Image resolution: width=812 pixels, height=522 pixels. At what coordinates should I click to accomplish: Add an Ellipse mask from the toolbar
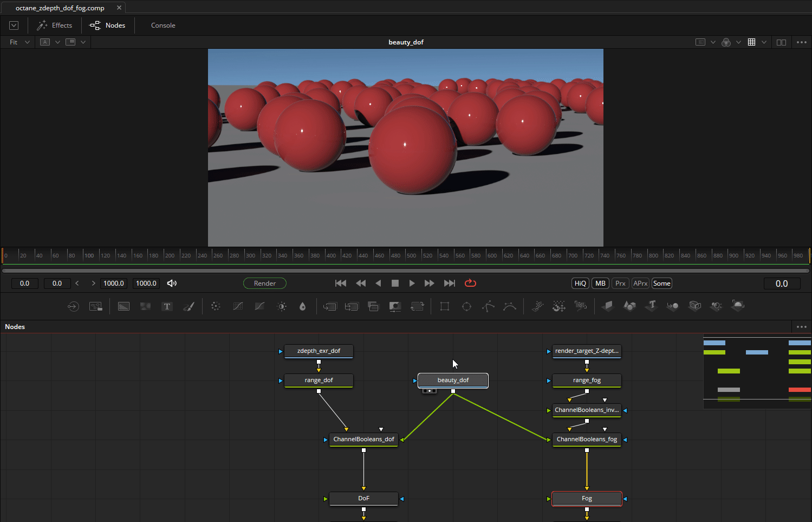(466, 306)
